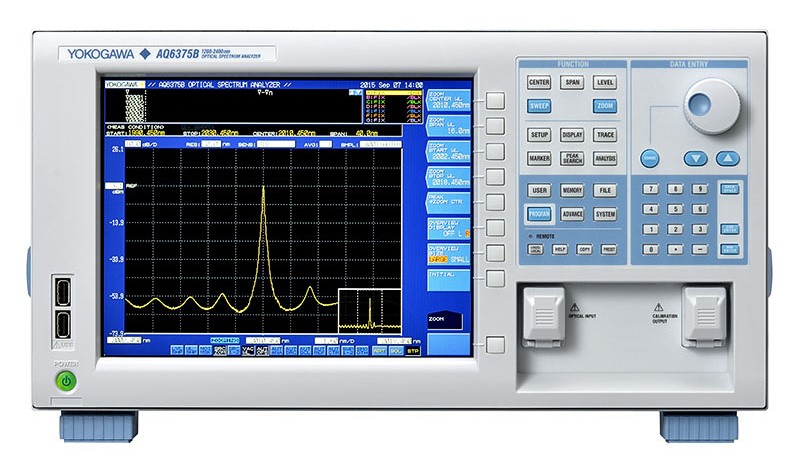Screen dimensions: 800x469
Task: Open the SETUP function menu
Action: [x=539, y=134]
